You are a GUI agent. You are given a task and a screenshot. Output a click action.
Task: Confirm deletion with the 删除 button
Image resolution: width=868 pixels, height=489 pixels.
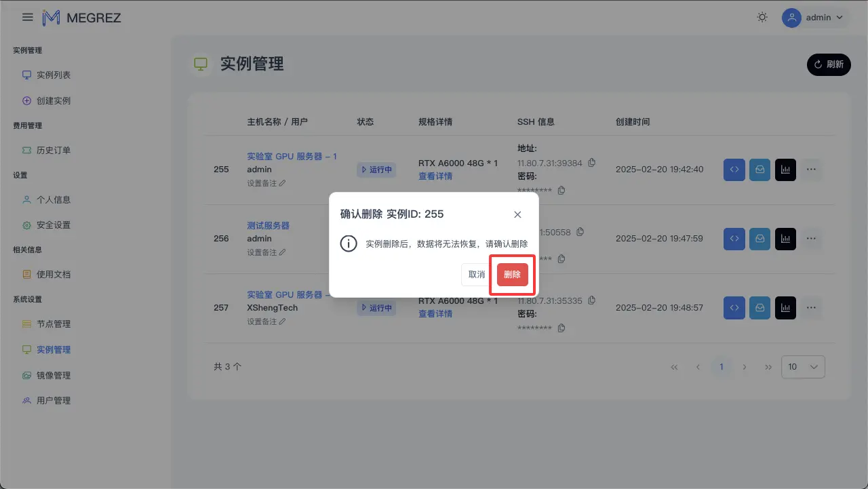[x=512, y=275]
